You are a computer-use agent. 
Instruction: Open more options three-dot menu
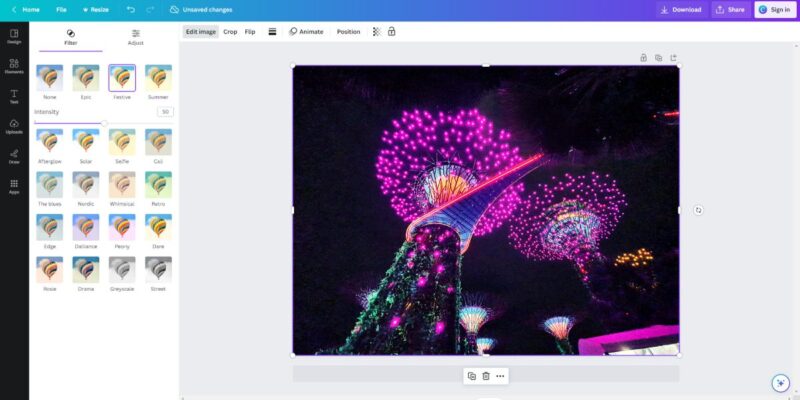(x=500, y=376)
